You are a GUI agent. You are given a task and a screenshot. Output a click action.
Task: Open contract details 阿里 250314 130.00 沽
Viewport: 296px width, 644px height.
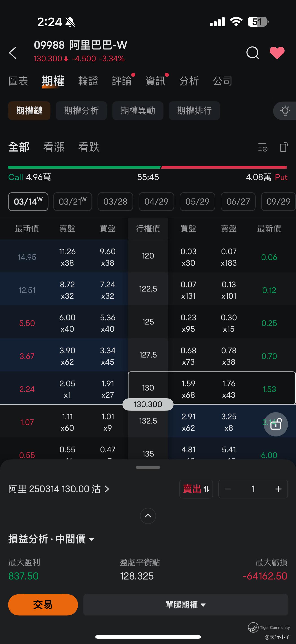click(x=59, y=489)
